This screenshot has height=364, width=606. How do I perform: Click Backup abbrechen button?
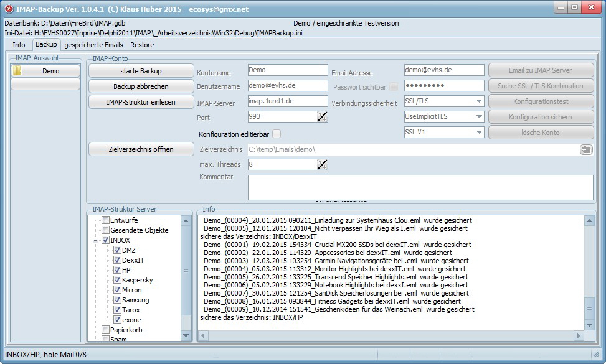pyautogui.click(x=141, y=86)
